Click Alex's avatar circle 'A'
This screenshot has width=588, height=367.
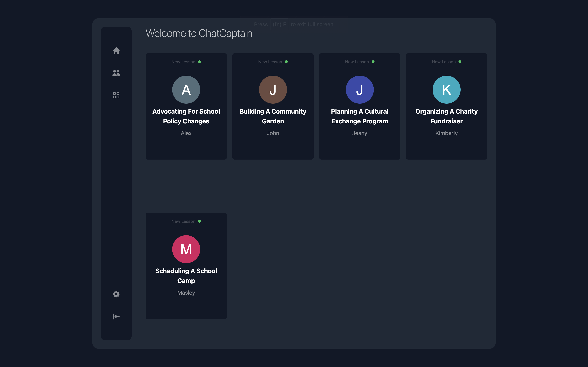point(186,89)
